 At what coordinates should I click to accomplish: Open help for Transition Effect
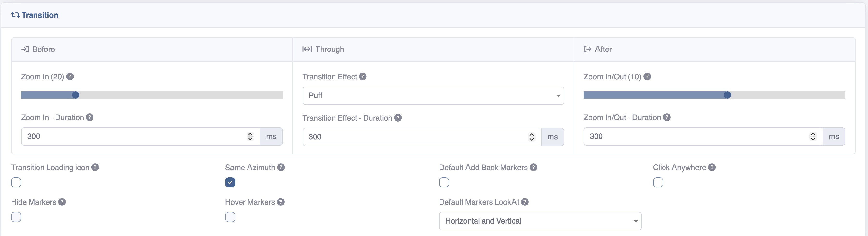[x=363, y=76]
